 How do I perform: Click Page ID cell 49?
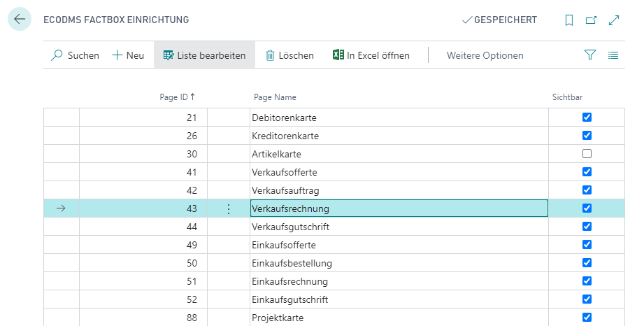[143, 245]
